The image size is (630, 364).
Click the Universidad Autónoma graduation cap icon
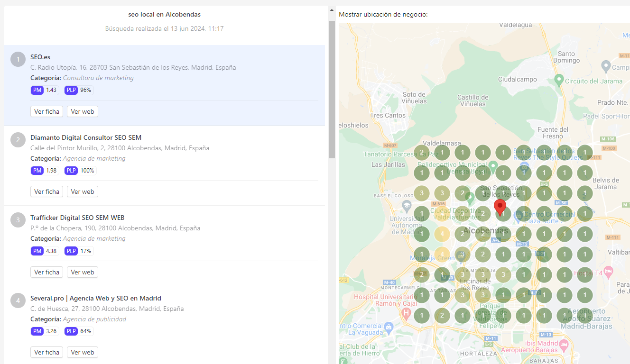click(x=407, y=205)
